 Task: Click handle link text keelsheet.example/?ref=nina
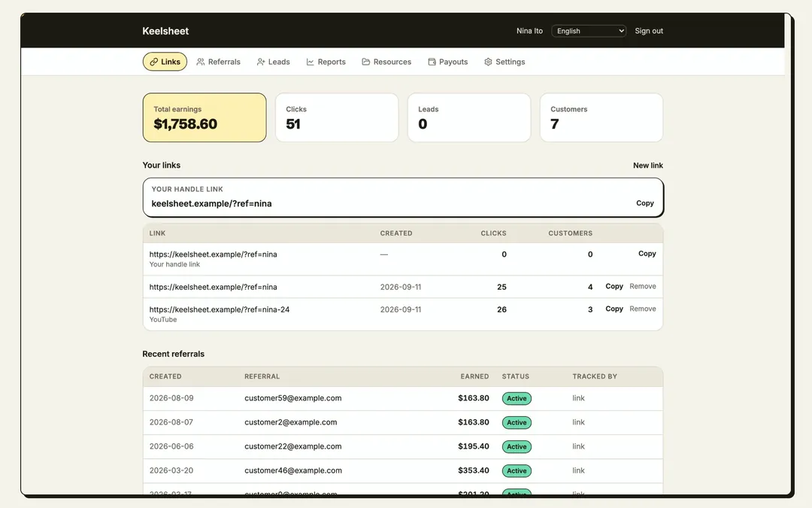(x=211, y=204)
